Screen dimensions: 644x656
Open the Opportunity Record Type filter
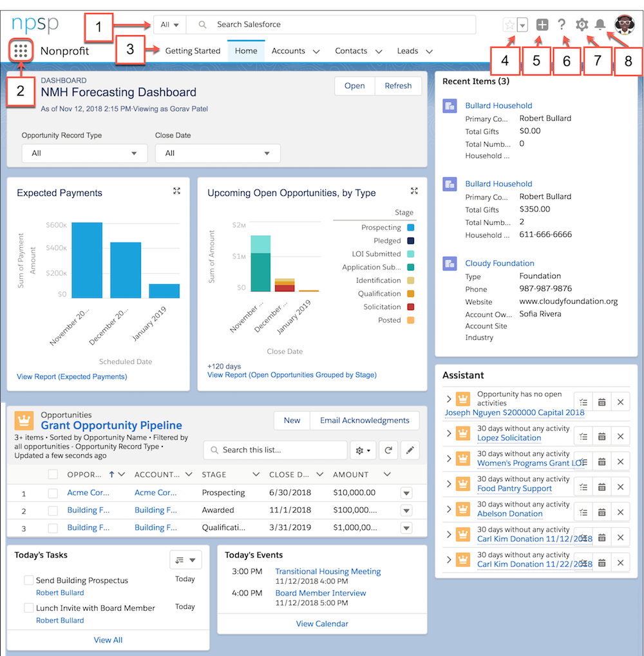point(84,153)
